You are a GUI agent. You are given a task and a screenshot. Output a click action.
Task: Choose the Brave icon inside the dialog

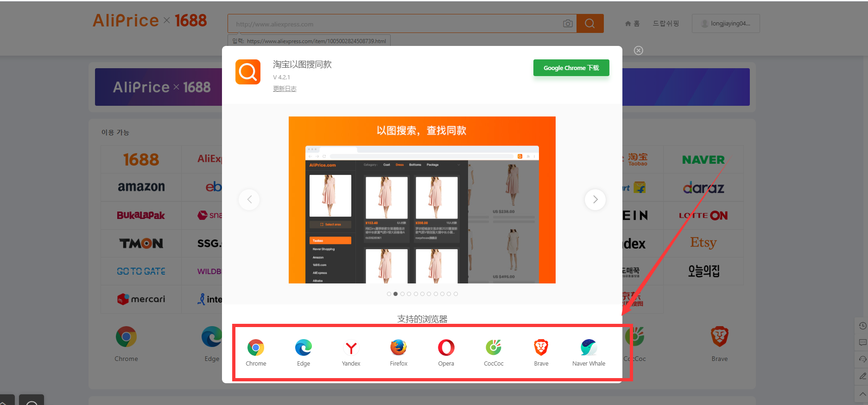pyautogui.click(x=541, y=347)
